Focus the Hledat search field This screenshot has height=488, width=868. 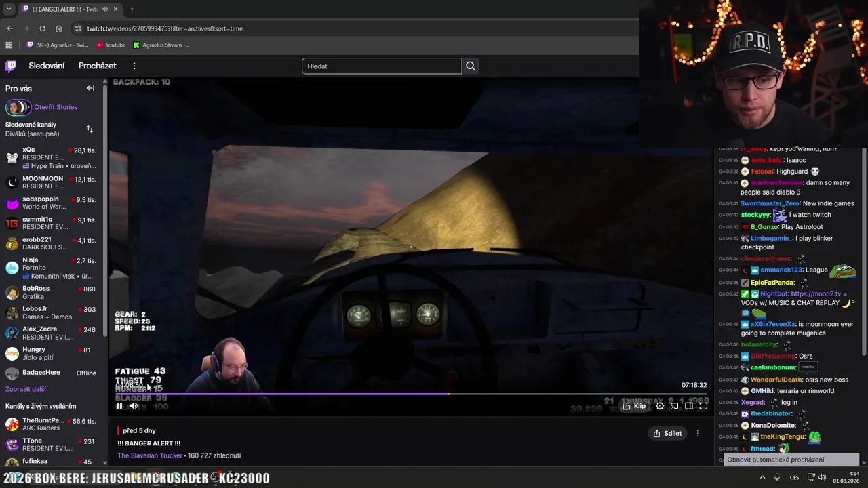382,66
